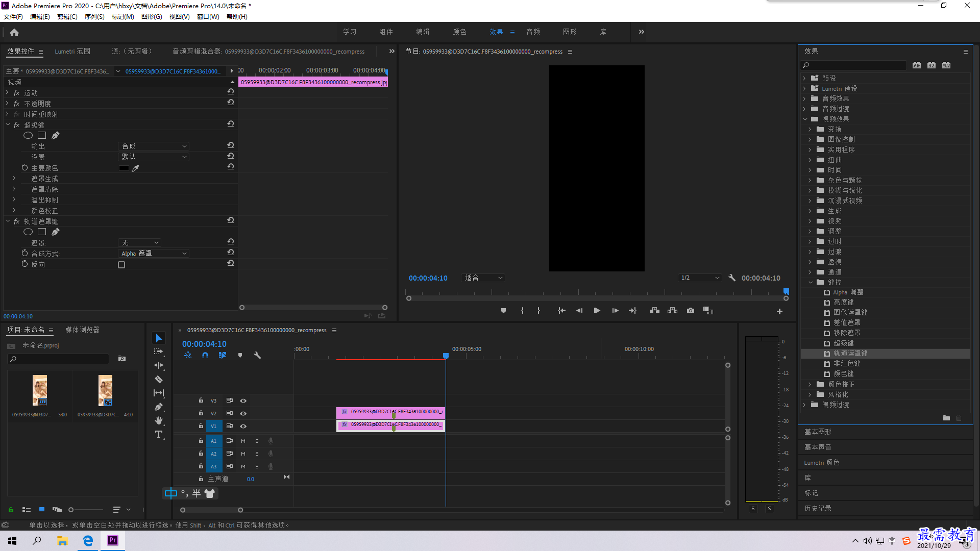Select the Track Select Forward tool

point(159,352)
